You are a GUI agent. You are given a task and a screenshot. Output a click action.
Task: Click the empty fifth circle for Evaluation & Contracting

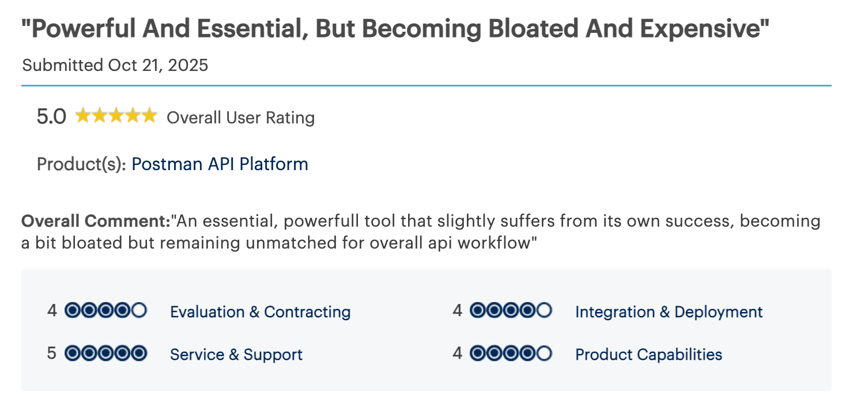[x=139, y=311]
